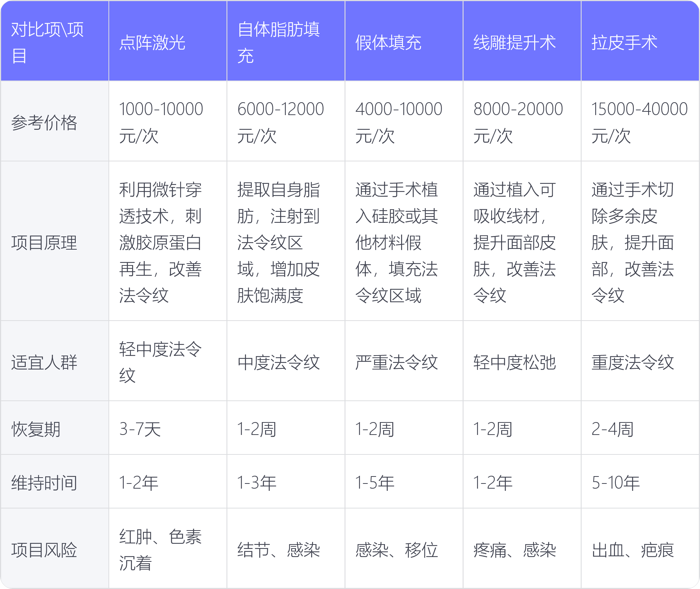Select the 5-10年 duration cell
This screenshot has width=700, height=589.
pos(640,481)
